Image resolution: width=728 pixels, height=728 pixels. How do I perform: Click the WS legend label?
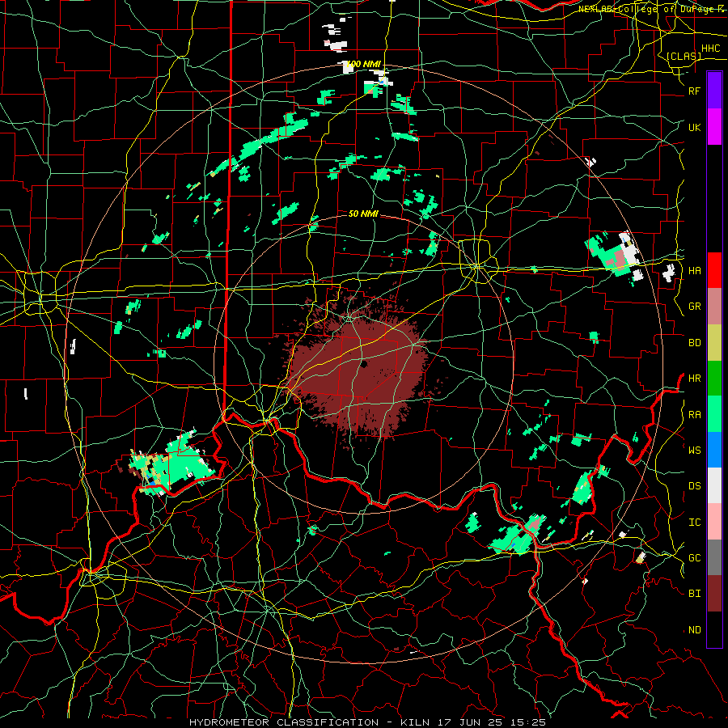click(x=694, y=450)
